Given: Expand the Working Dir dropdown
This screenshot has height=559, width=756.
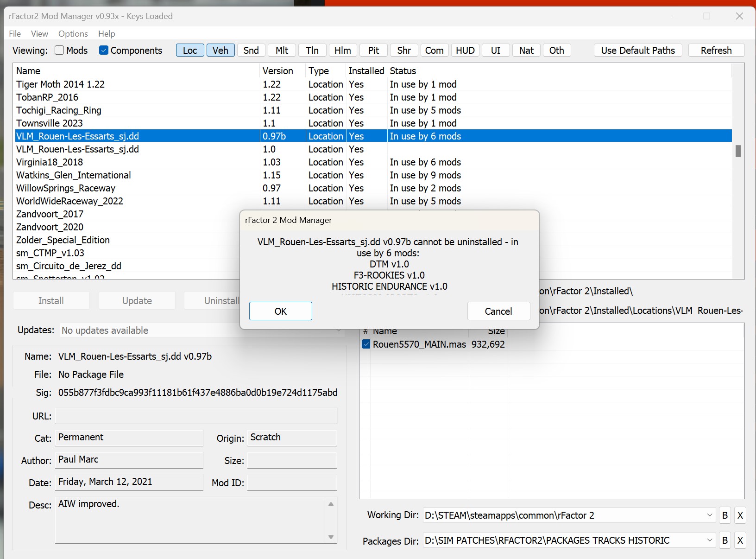Looking at the screenshot, I should 709,515.
